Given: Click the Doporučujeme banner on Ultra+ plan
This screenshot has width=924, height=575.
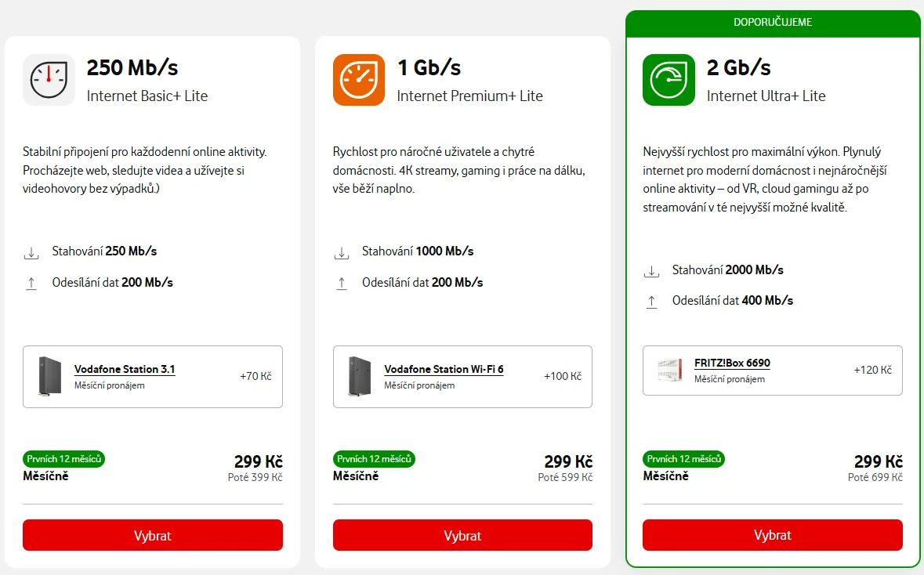Looking at the screenshot, I should [772, 23].
